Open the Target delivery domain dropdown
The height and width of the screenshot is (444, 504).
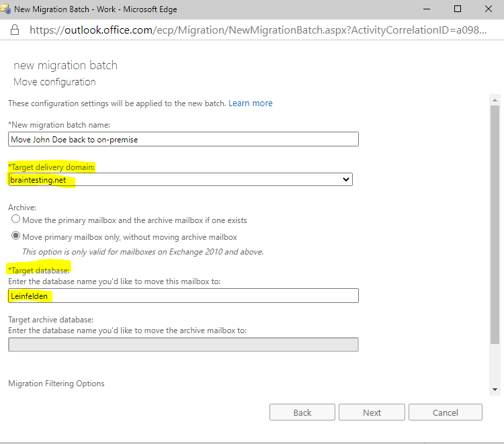(180, 179)
